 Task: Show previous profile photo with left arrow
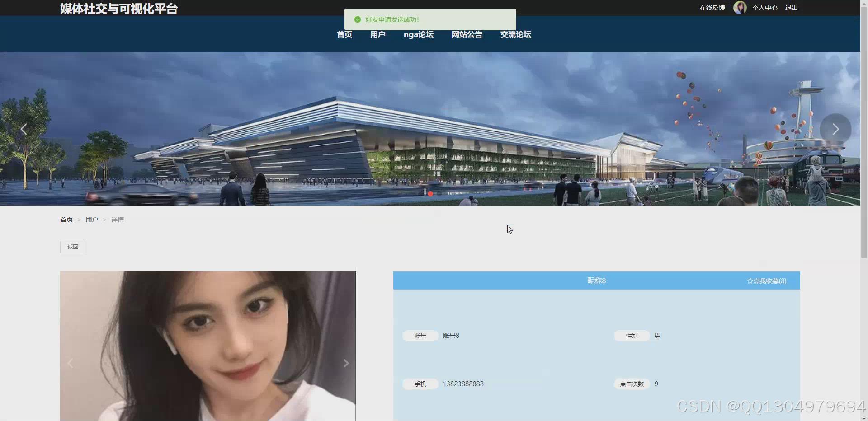(x=70, y=363)
